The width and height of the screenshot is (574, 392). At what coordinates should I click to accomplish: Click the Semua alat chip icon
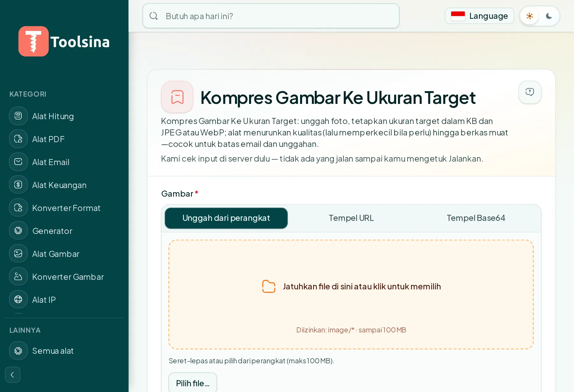(18, 351)
